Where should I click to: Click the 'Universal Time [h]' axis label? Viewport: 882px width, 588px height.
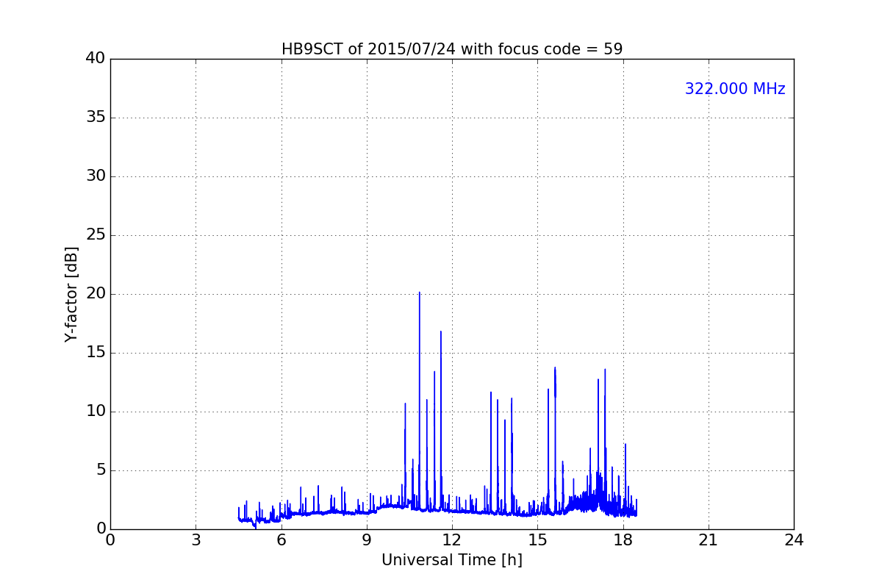coord(452,560)
